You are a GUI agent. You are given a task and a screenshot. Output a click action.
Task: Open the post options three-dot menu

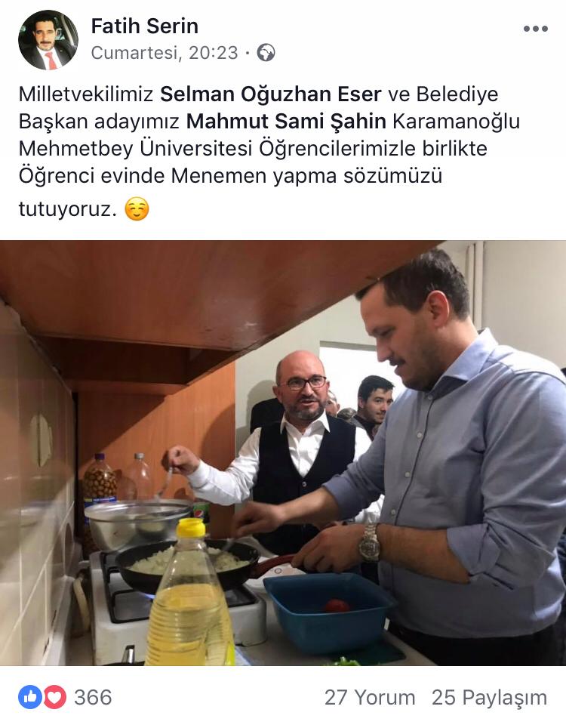tap(535, 29)
